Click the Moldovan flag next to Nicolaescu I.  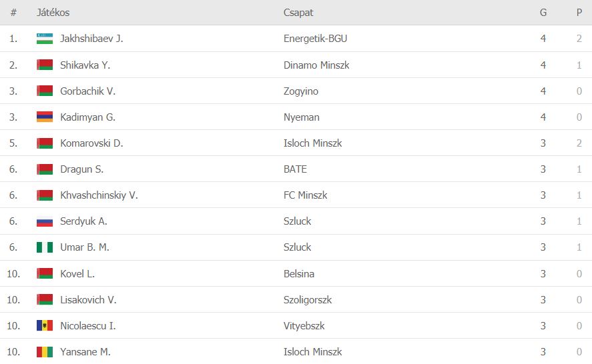click(x=45, y=325)
